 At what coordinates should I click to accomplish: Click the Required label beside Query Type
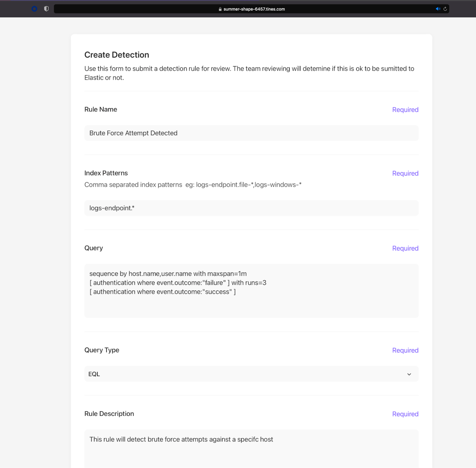click(x=405, y=350)
